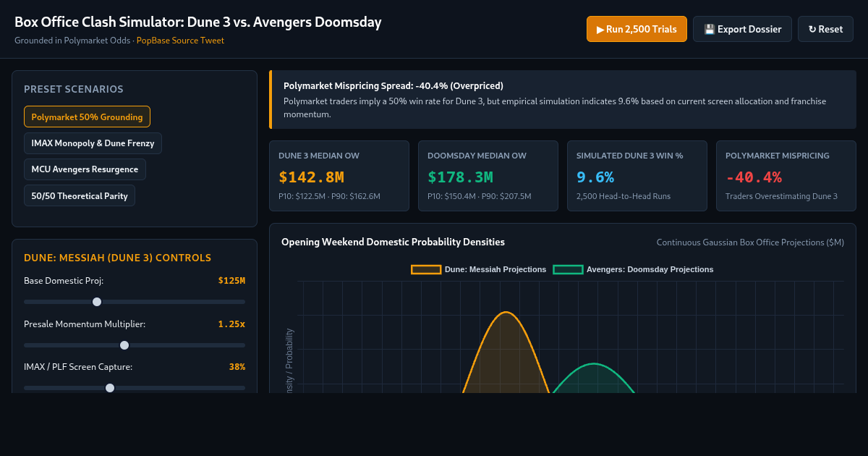
Task: Click Polymarket Mispricing -40.4% value
Action: [x=754, y=177]
